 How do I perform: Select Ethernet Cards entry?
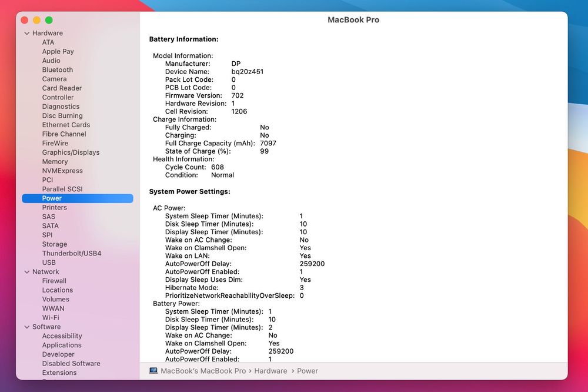click(66, 125)
